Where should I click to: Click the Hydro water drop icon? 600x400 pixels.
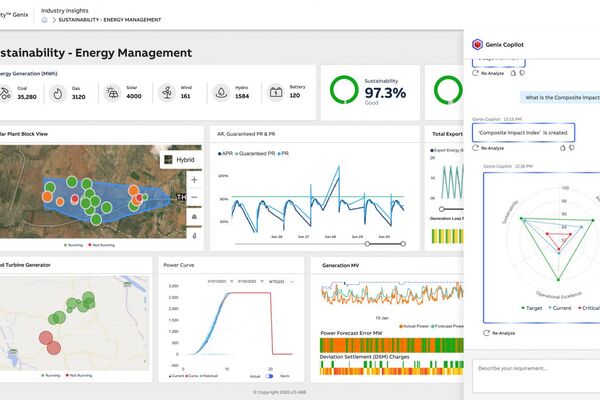(x=222, y=93)
